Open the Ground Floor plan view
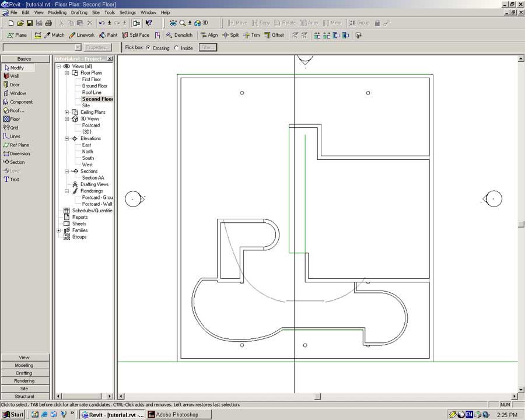Image resolution: width=525 pixels, height=420 pixels. tap(94, 86)
